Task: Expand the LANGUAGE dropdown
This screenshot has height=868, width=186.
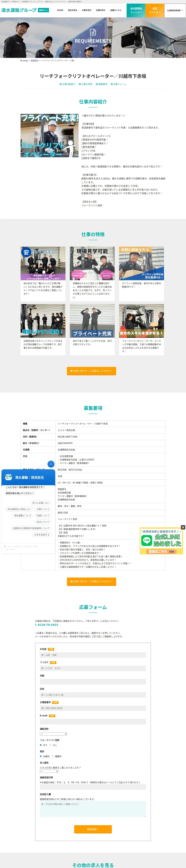Action: [x=175, y=10]
